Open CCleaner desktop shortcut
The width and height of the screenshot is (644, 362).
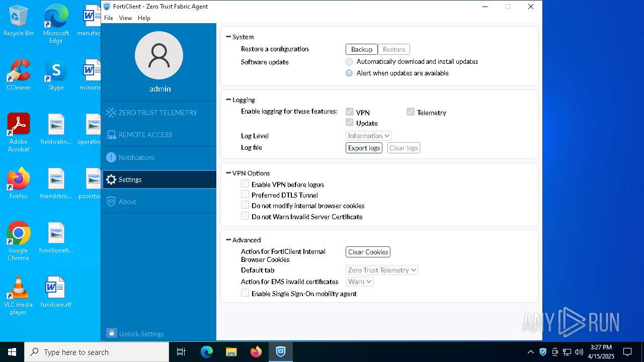(19, 75)
